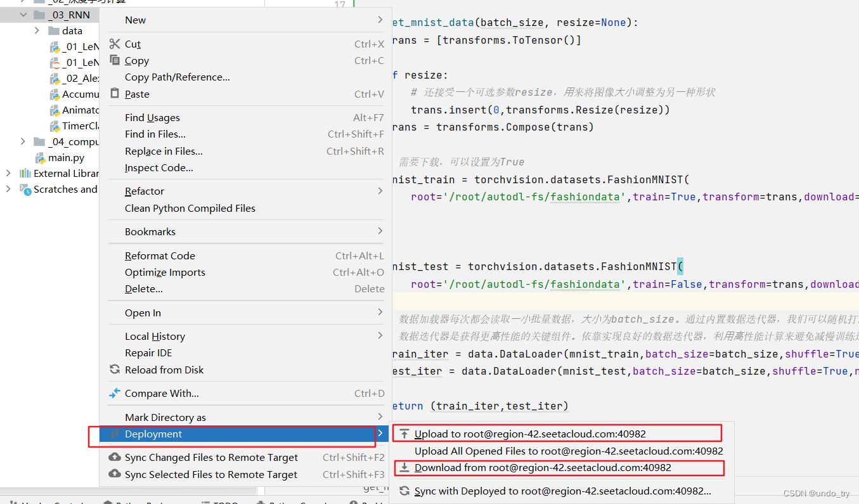Click the upload arrow icon in submenu

404,434
